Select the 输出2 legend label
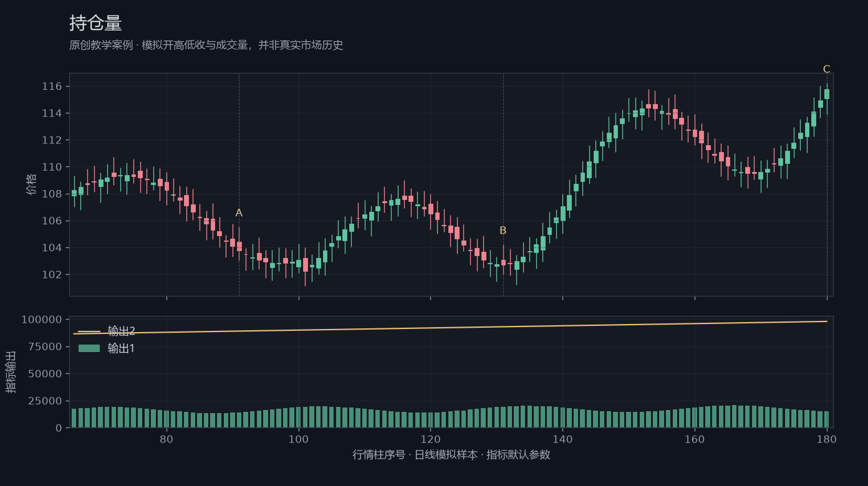Screen dimensions: 868x486 122,331
